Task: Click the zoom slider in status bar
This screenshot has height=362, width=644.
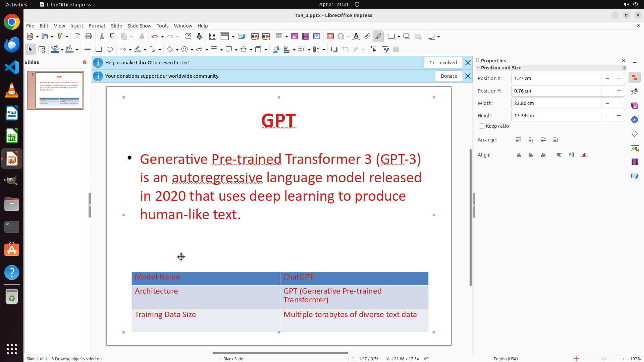Action: pyautogui.click(x=604, y=359)
